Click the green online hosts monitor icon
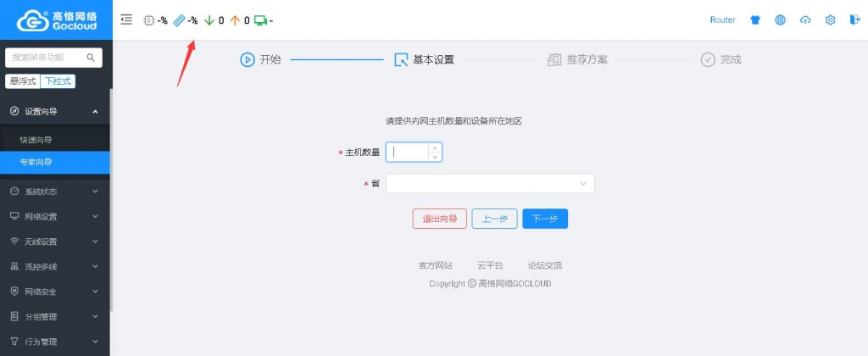 [260, 19]
